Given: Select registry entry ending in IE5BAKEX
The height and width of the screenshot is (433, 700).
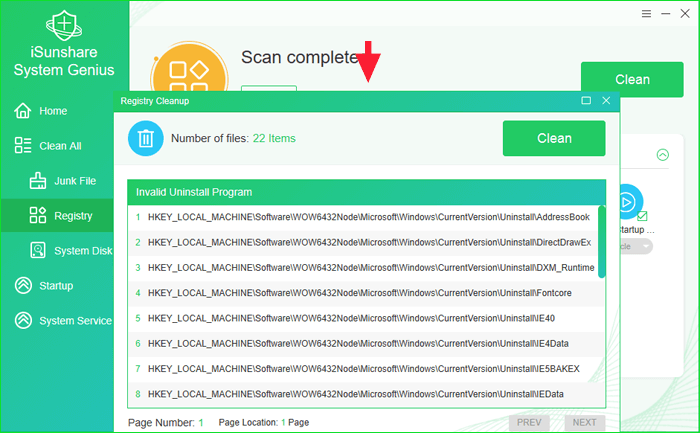Looking at the screenshot, I should click(x=367, y=369).
